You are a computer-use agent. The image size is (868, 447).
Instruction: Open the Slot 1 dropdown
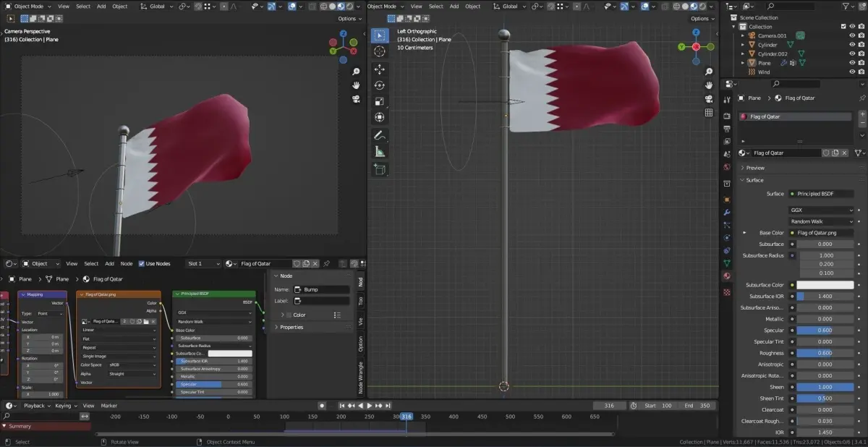coord(204,263)
